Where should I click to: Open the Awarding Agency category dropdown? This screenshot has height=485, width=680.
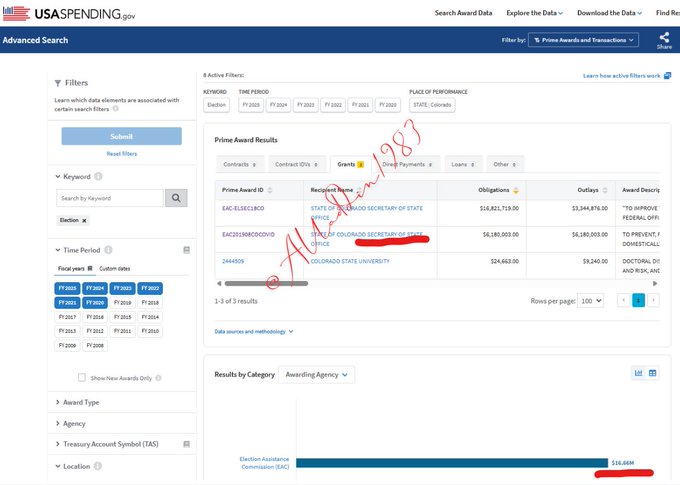tap(316, 374)
